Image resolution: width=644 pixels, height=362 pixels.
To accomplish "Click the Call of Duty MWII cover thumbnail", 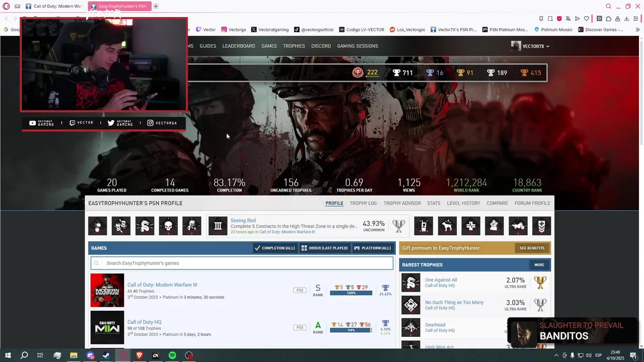I will [107, 327].
